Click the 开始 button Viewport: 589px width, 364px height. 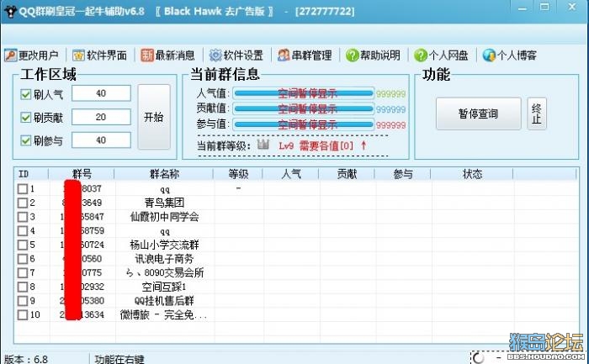154,117
